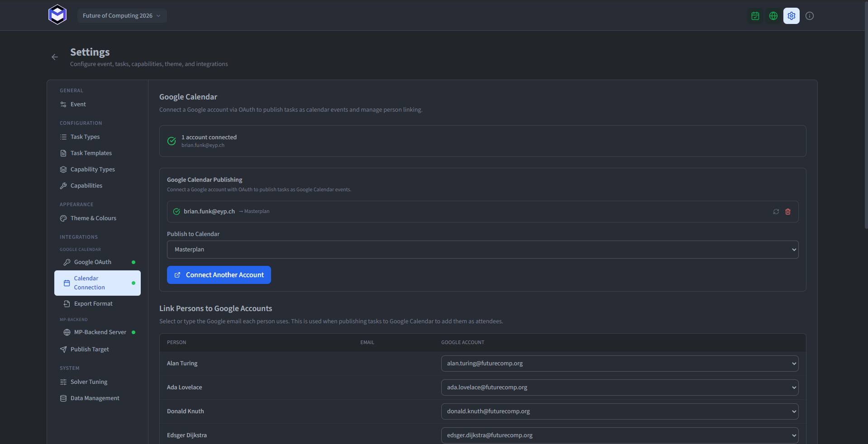Select the Calendar Connection item
This screenshot has height=444, width=868.
pyautogui.click(x=97, y=283)
